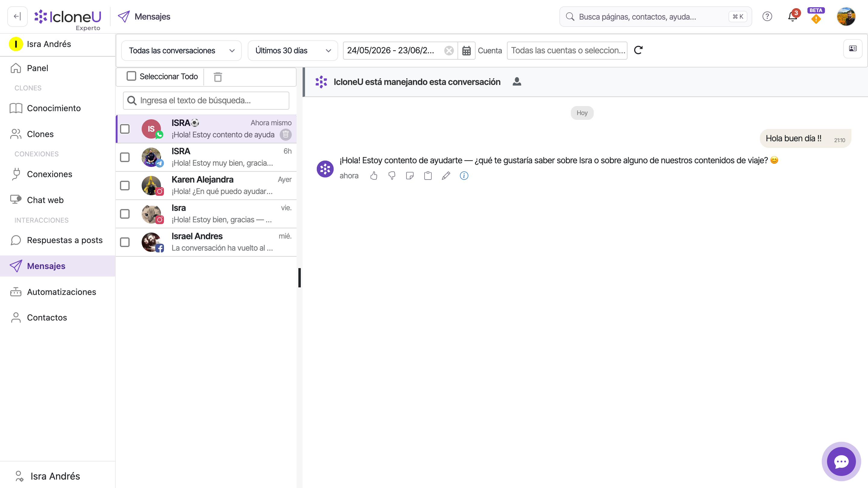
Task: Open Israel Andres Facebook conversation
Action: tap(206, 242)
